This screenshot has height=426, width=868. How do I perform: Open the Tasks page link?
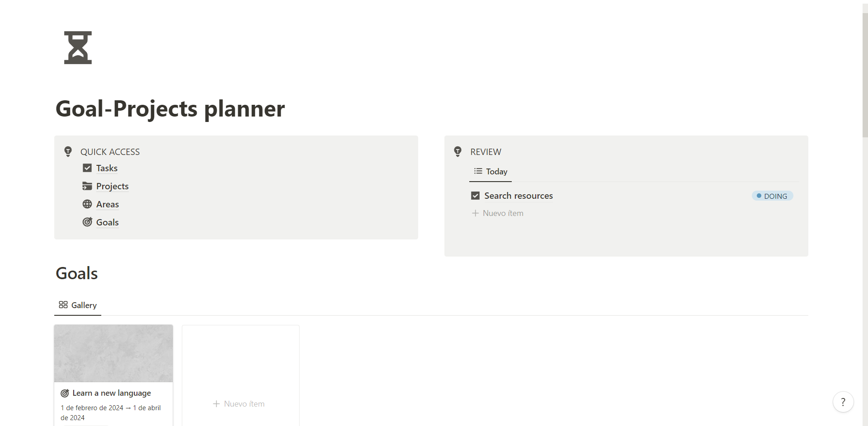pos(107,168)
